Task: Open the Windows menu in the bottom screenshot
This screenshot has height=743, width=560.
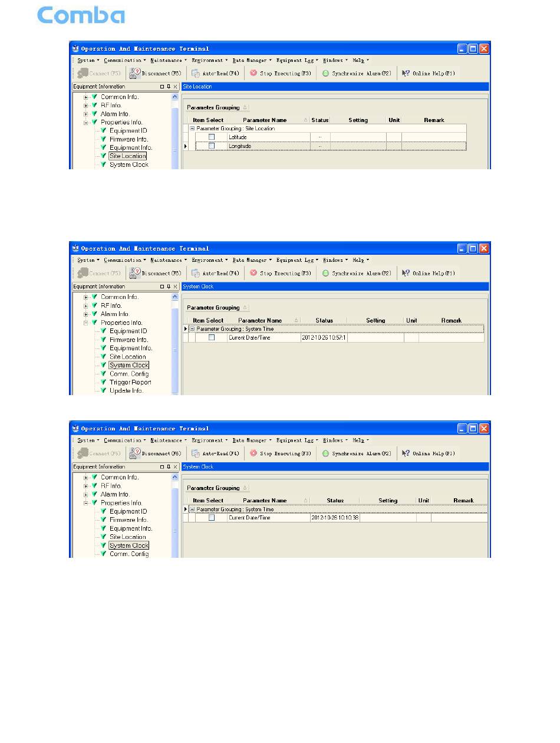Action: click(x=335, y=440)
